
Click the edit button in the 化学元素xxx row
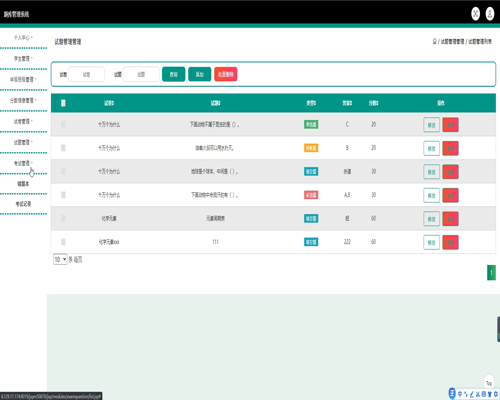click(x=432, y=242)
